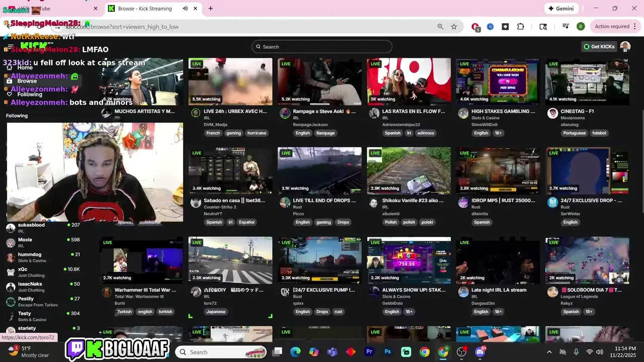Open hummdog channel in sidebar
The width and height of the screenshot is (644, 362).
tap(43, 257)
